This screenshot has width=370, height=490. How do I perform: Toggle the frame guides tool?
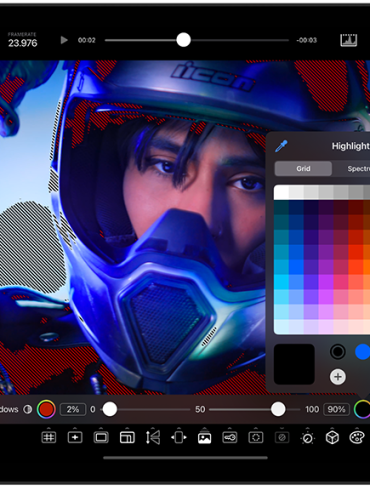[x=101, y=437]
